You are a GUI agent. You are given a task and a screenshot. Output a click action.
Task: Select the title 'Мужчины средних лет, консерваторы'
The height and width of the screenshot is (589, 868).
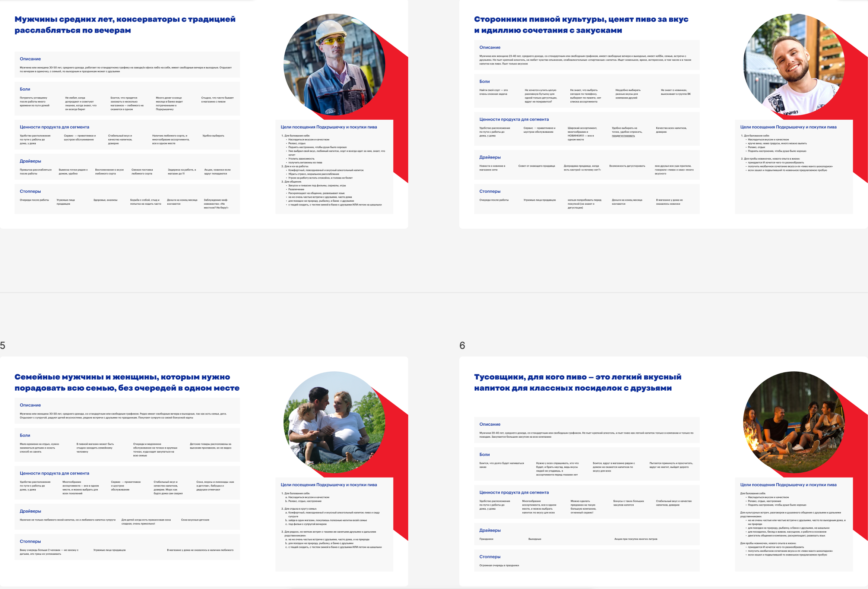tap(125, 25)
